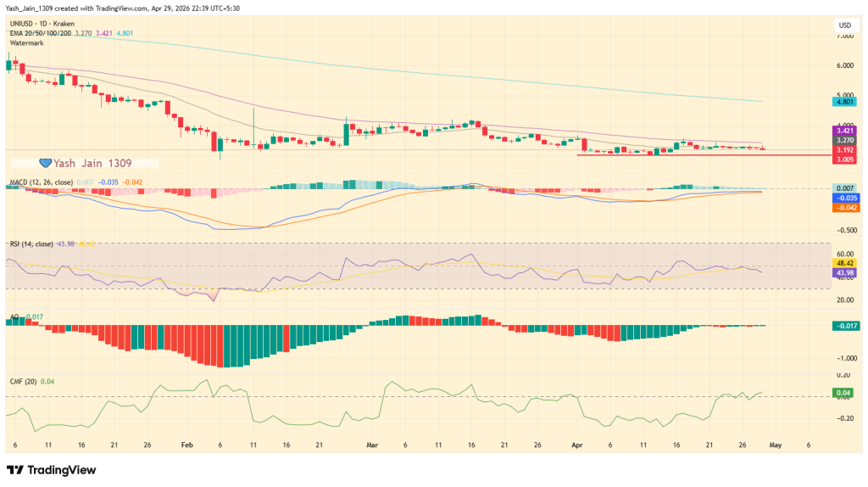
Task: Select the UNIUSD · 1D · Kraken symbol title
Action: [40, 25]
